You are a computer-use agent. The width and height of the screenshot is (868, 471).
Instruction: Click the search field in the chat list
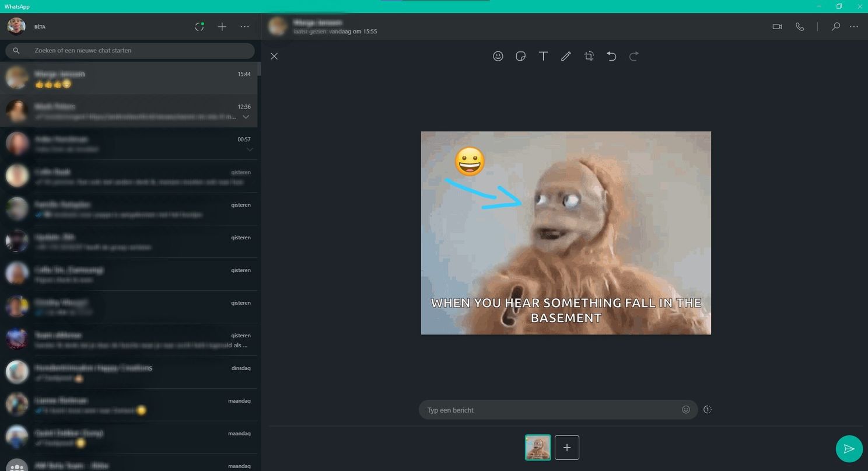click(x=130, y=50)
